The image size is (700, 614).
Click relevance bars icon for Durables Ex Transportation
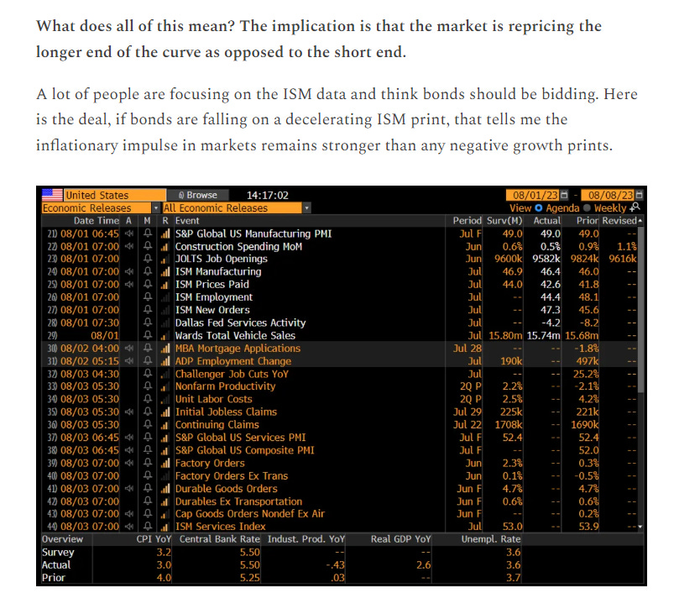click(x=165, y=501)
